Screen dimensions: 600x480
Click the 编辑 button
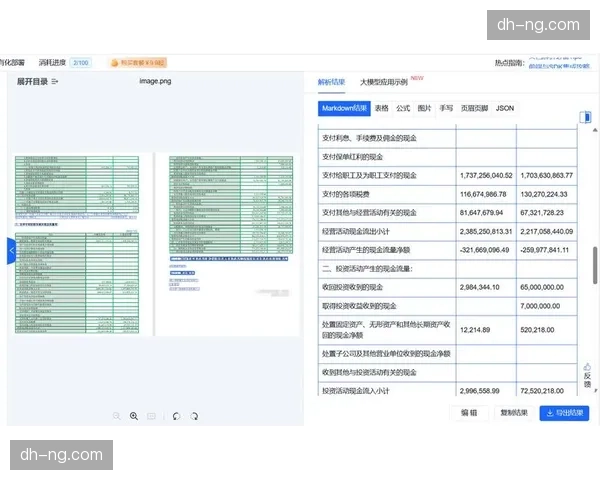coord(469,413)
